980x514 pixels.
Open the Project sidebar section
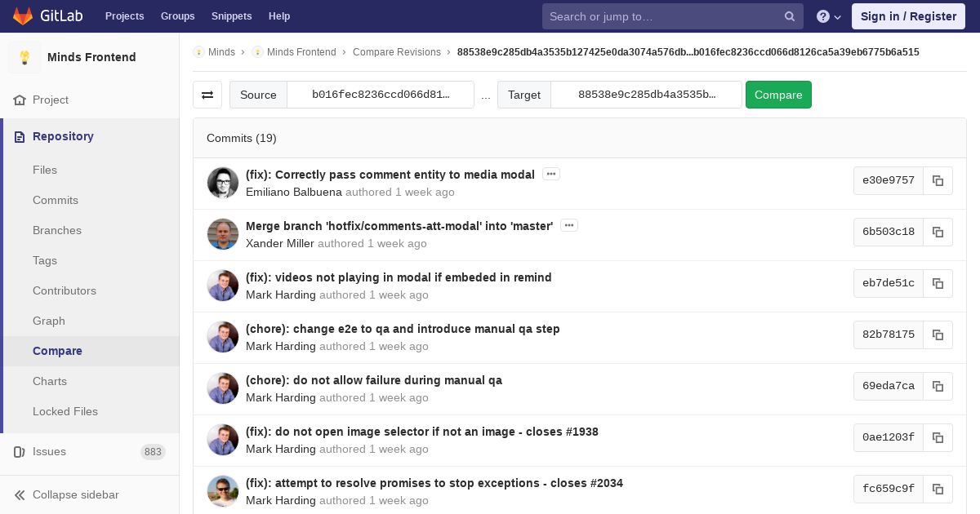click(x=90, y=100)
